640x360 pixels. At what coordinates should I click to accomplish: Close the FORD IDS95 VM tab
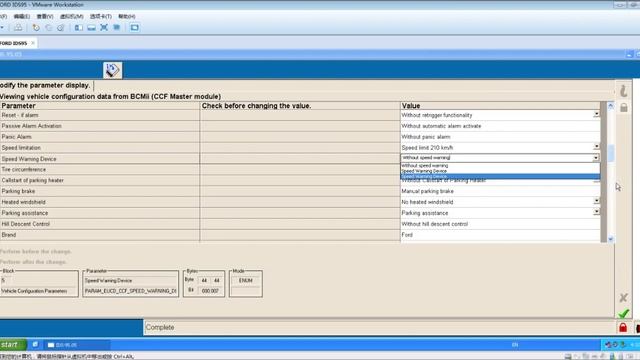(33, 43)
